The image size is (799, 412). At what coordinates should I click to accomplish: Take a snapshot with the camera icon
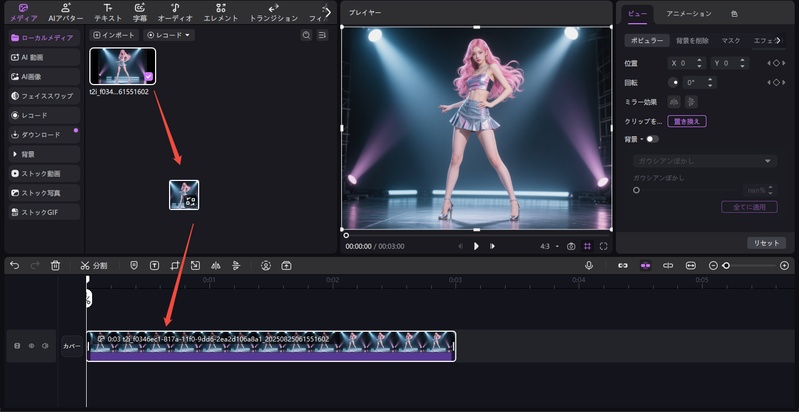[x=571, y=246]
